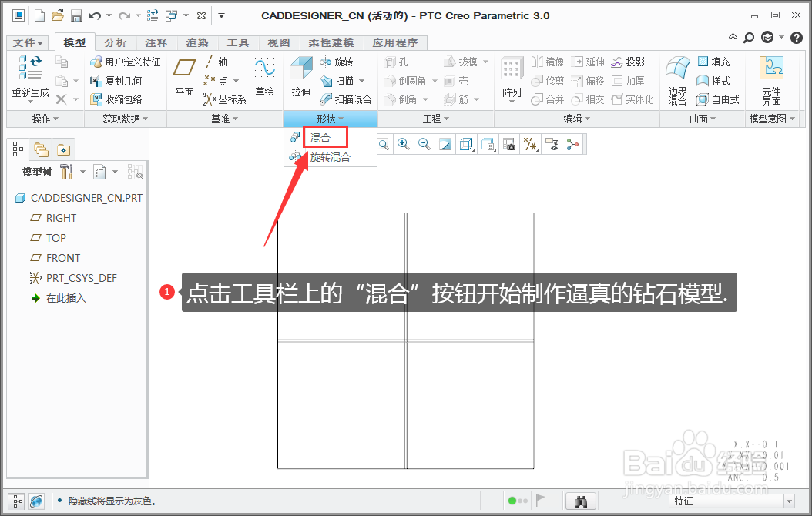
Task: Collapse the 形状 group dropdown
Action: pos(331,119)
